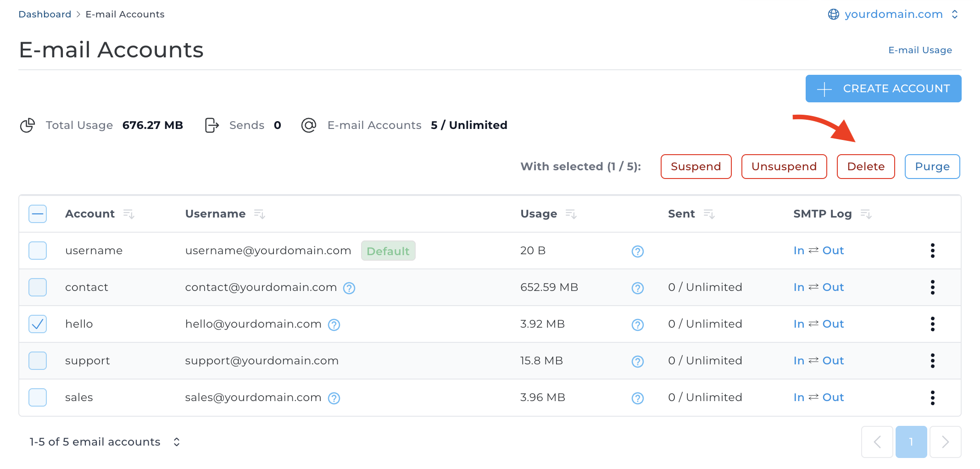Open three-dot menu for sales account
This screenshot has height=469, width=980.
(932, 397)
